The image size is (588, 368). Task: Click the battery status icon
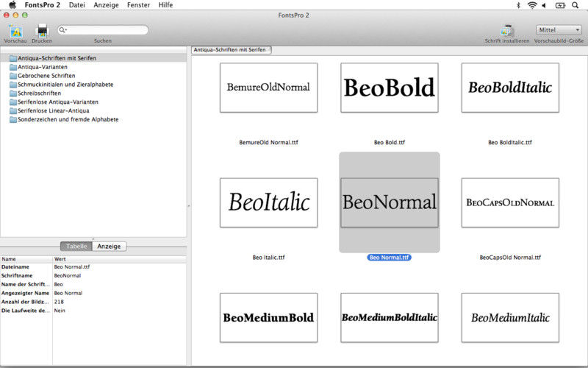(560, 5)
